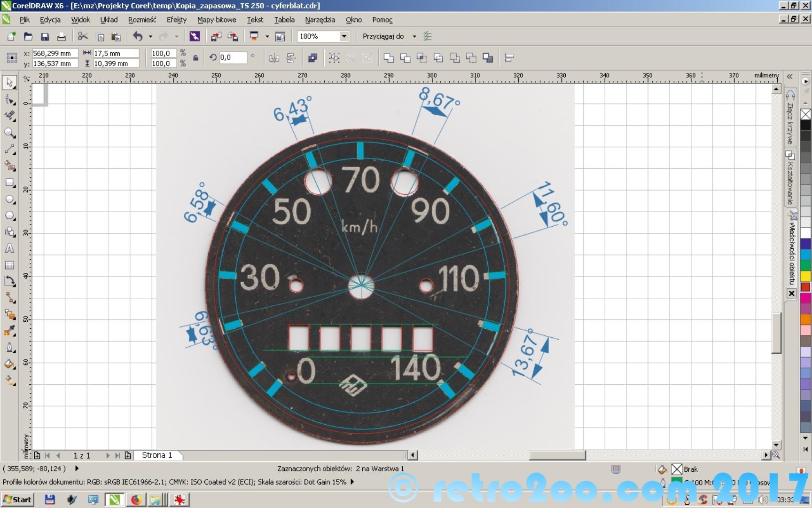Open the undo history dropdown arrow

click(150, 36)
